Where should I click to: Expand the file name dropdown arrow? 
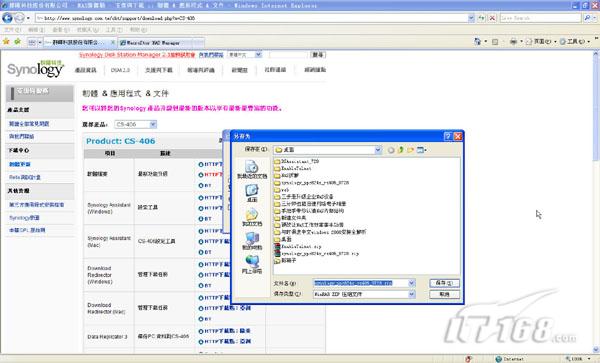tap(411, 283)
